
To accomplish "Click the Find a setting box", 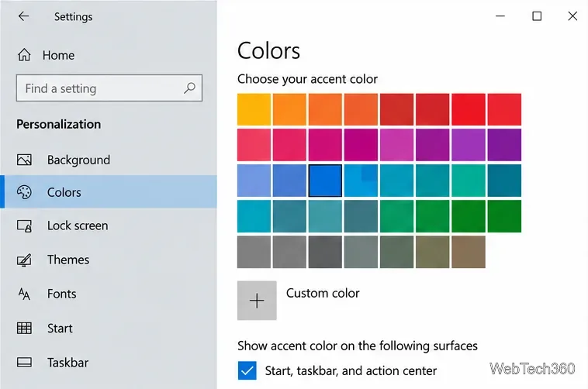I will (109, 88).
